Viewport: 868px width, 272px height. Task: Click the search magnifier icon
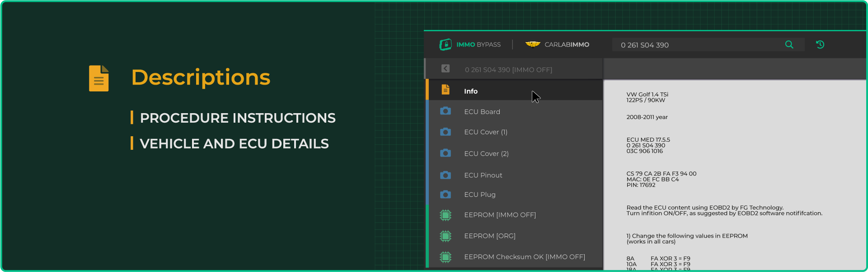coord(789,44)
